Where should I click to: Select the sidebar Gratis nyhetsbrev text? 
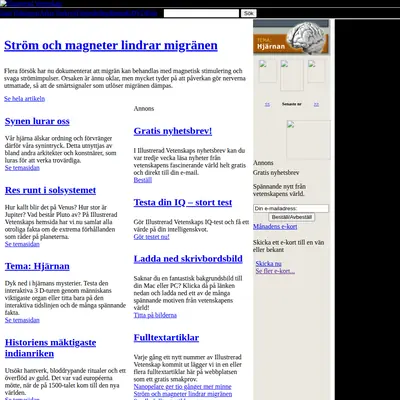pos(276,173)
